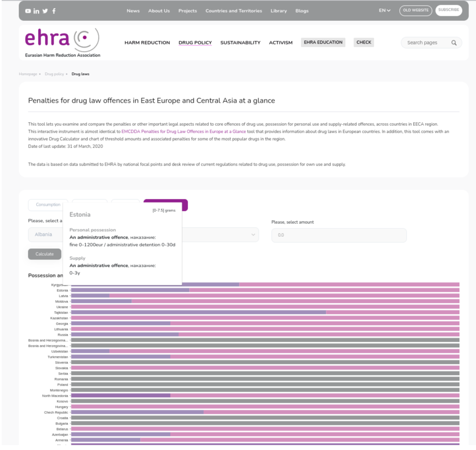Click the Homepage breadcrumb link
The image size is (476, 450).
[x=28, y=74]
